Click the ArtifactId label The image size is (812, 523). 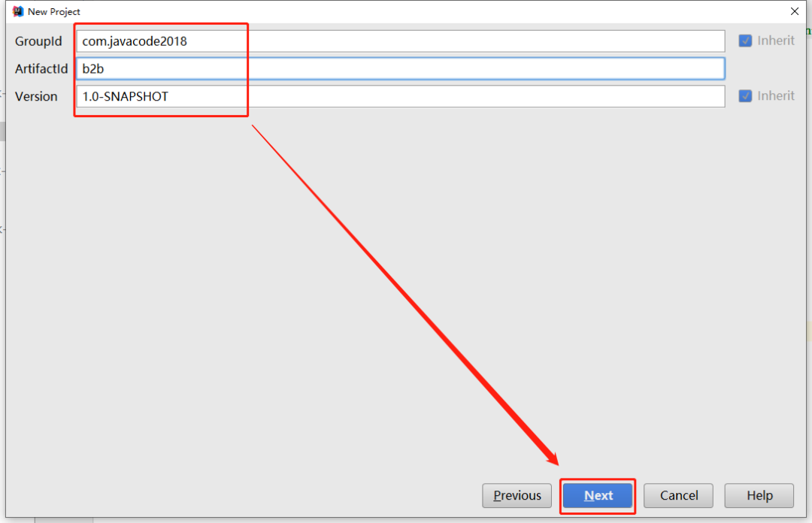[x=41, y=69]
